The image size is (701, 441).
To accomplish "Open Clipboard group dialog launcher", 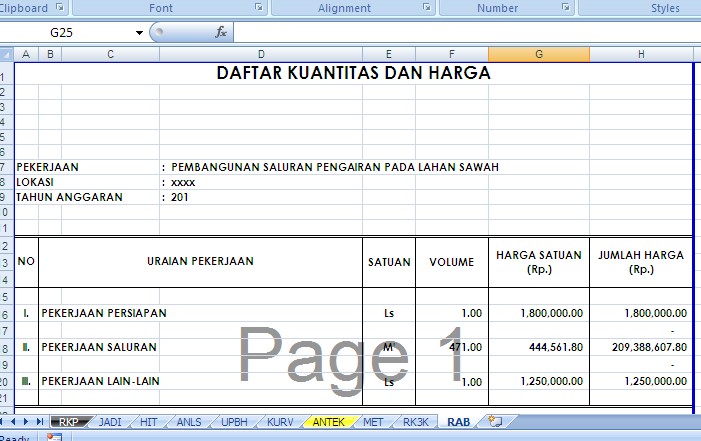I will pos(59,7).
